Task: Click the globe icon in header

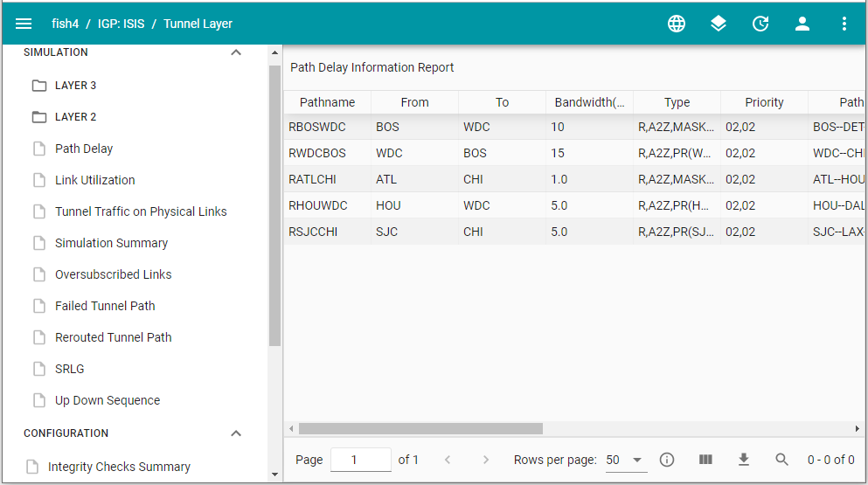Action: pyautogui.click(x=677, y=24)
